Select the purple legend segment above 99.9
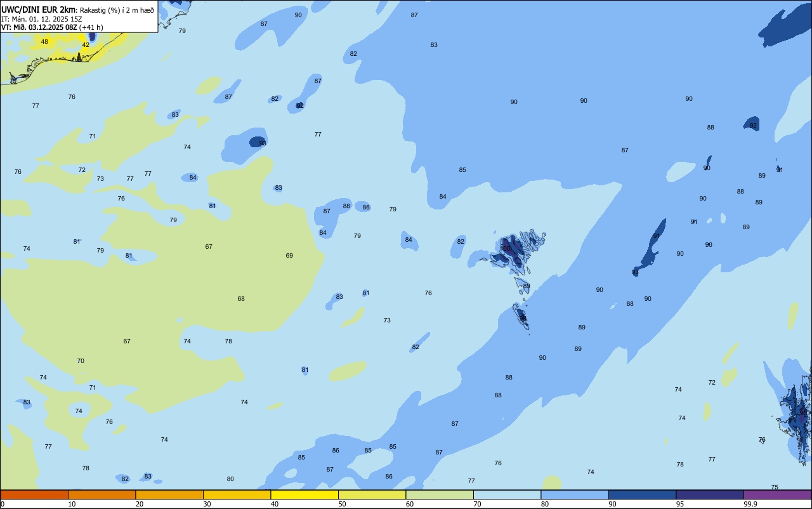The width and height of the screenshot is (812, 509). tap(777, 494)
